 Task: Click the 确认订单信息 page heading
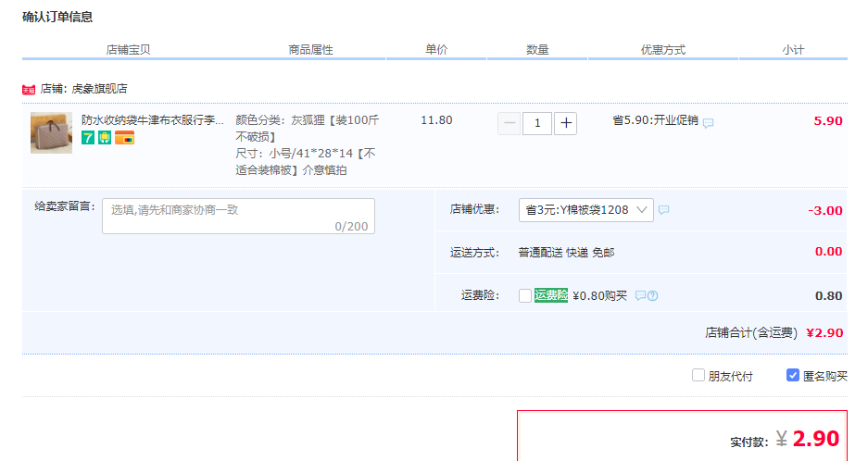57,17
